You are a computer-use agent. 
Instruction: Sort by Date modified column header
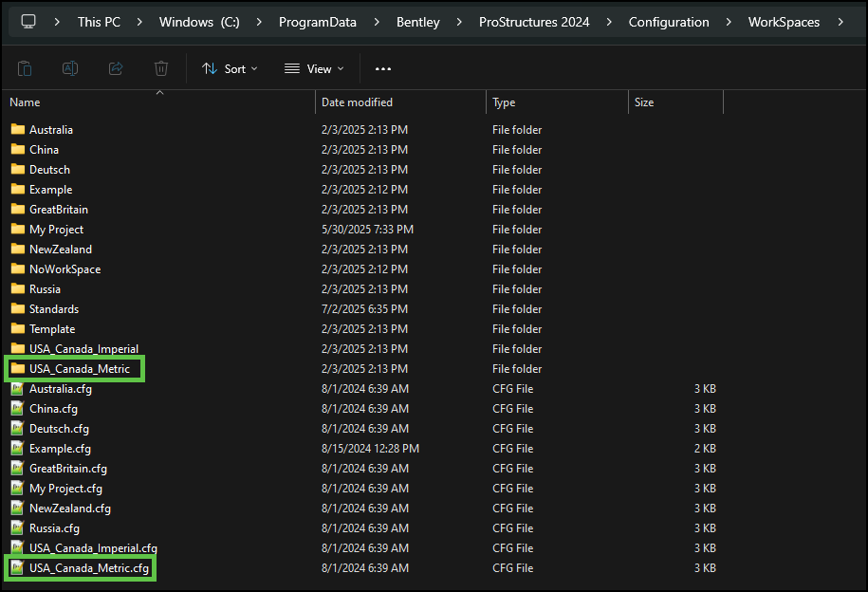(x=357, y=102)
